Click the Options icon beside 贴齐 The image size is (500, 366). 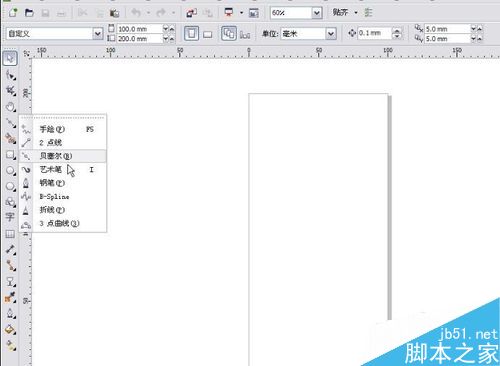click(x=368, y=13)
